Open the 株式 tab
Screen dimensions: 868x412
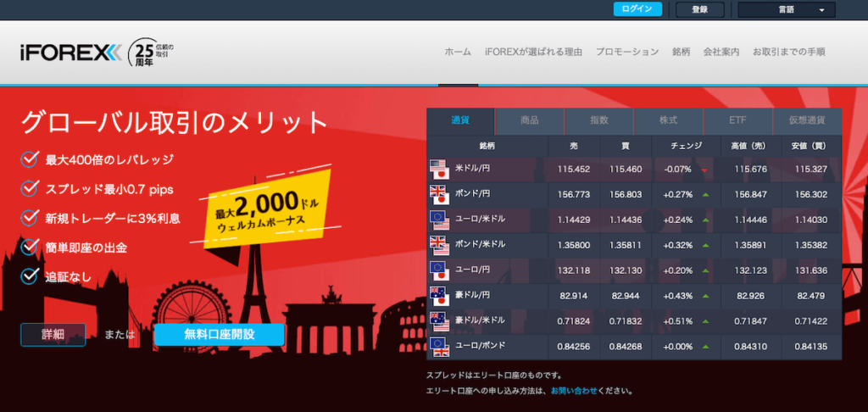click(668, 120)
